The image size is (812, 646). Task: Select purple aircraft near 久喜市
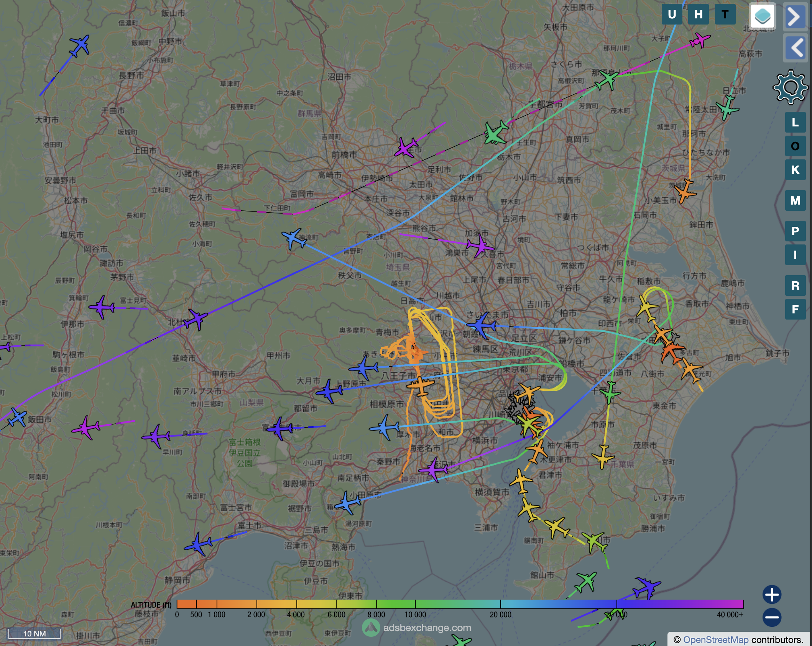click(x=480, y=246)
